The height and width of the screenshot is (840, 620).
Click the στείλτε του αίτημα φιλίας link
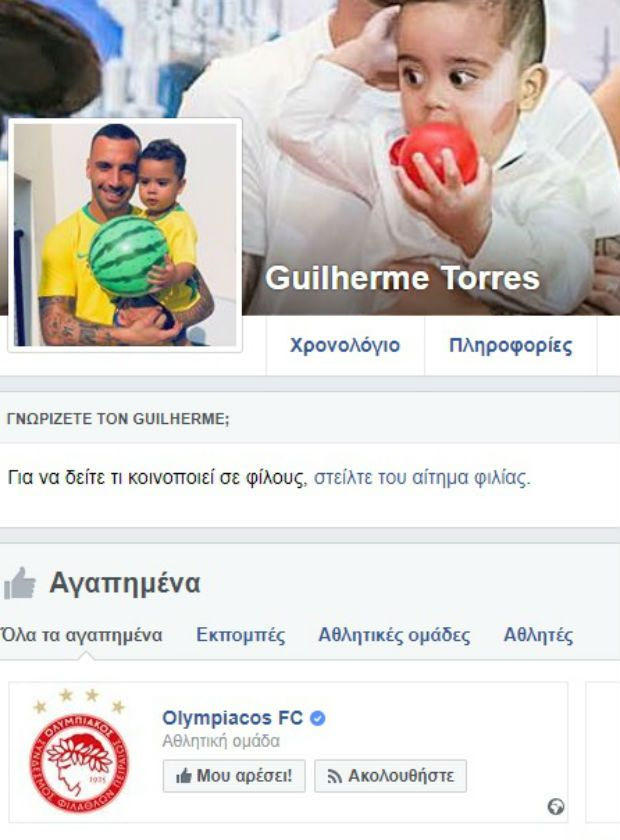(x=422, y=477)
